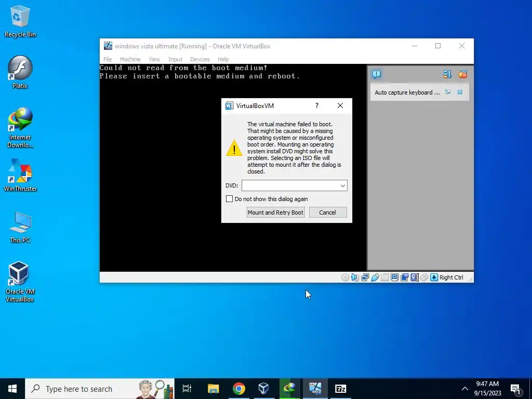This screenshot has height=399, width=532.
Task: Suppress the Auto capture keyboard message
Action: 448,92
